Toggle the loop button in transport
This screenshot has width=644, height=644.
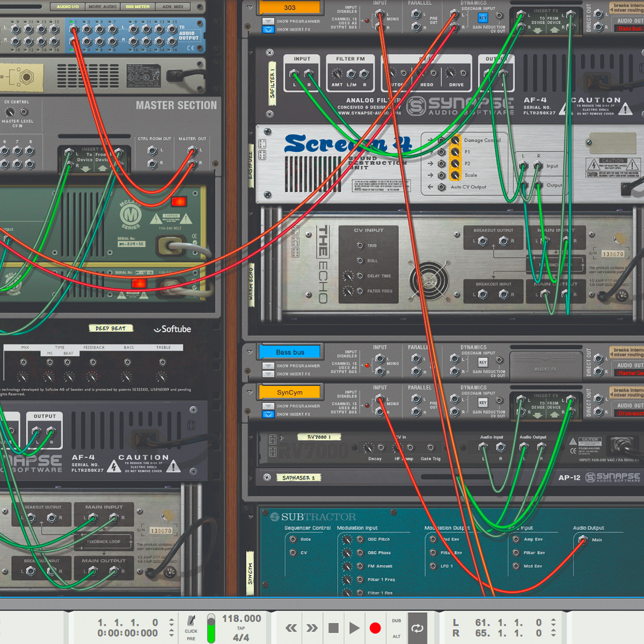[x=417, y=628]
